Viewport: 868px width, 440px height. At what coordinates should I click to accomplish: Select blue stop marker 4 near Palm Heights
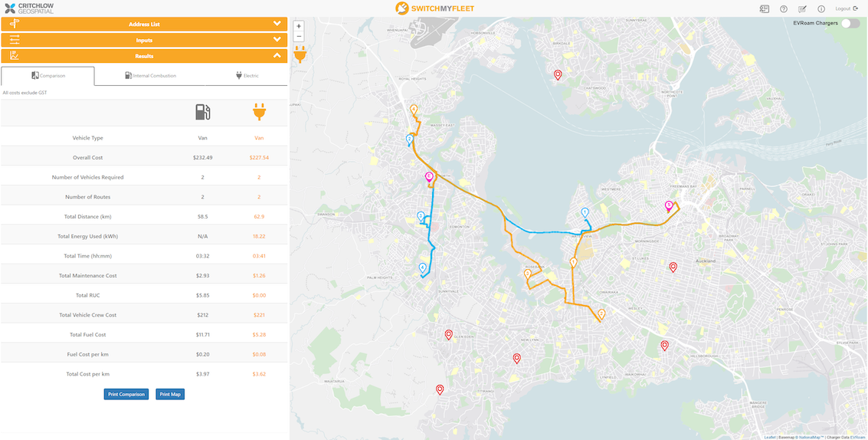coord(422,268)
